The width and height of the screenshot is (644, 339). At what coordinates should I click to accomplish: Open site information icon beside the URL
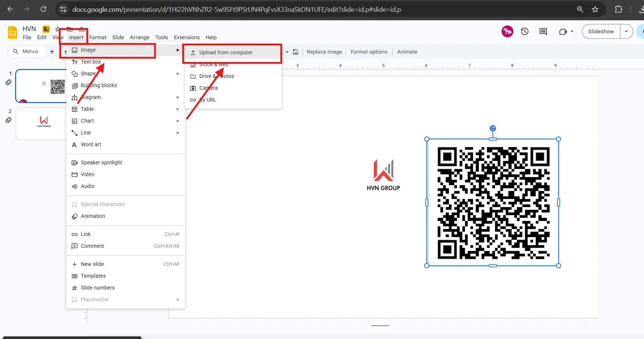coord(63,9)
